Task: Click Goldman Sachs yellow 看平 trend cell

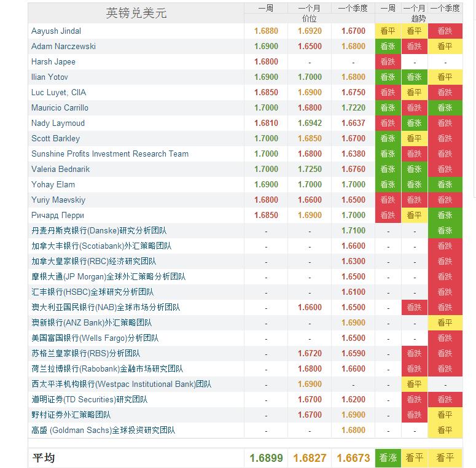Action: point(445,430)
